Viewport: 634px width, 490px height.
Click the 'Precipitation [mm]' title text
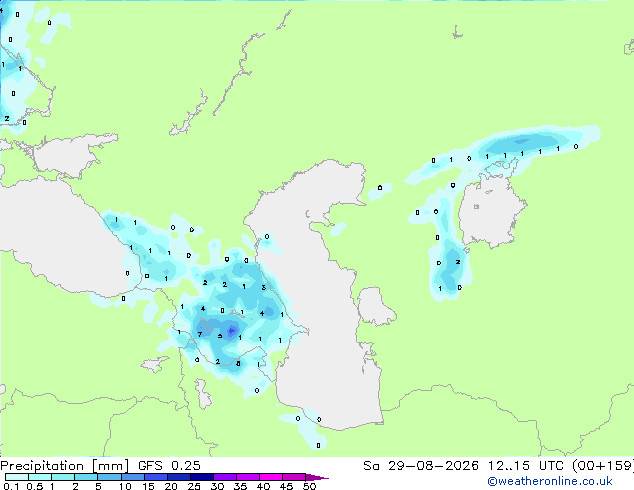coord(64,466)
